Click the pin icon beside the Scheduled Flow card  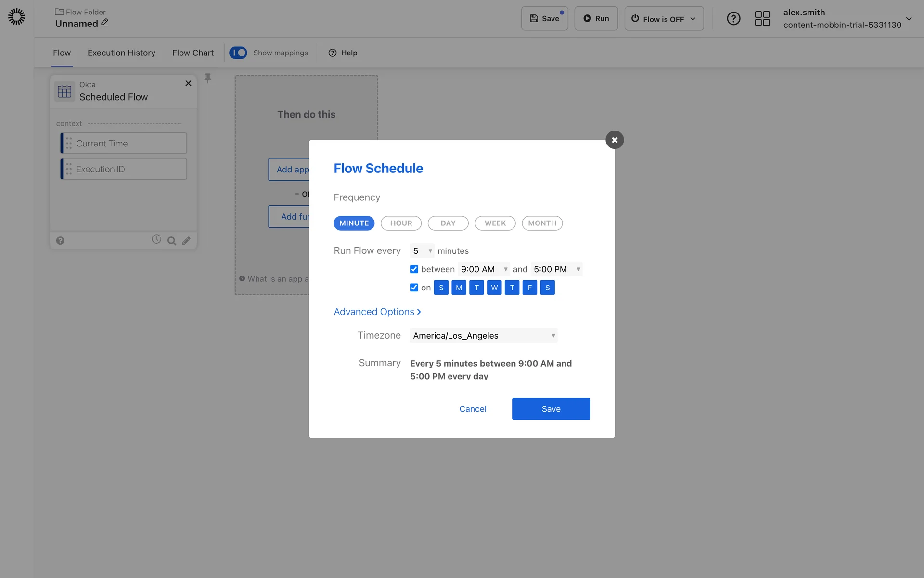[x=208, y=78]
